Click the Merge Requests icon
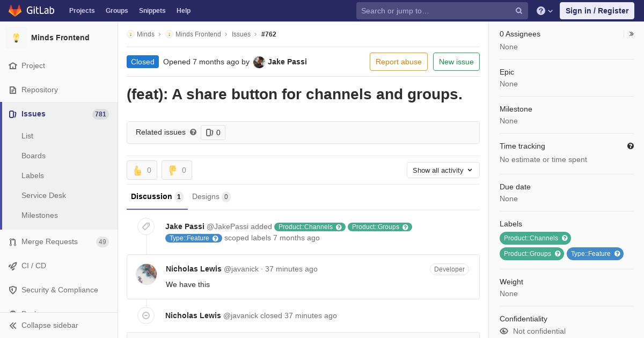The height and width of the screenshot is (338, 644). [13, 242]
